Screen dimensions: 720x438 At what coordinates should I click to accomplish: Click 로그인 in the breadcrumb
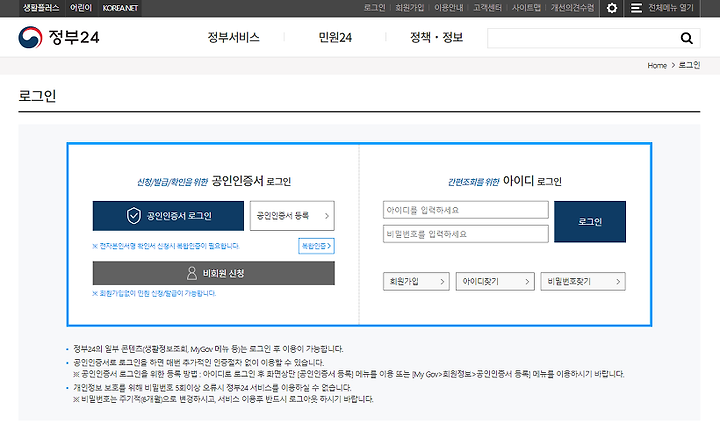point(689,65)
